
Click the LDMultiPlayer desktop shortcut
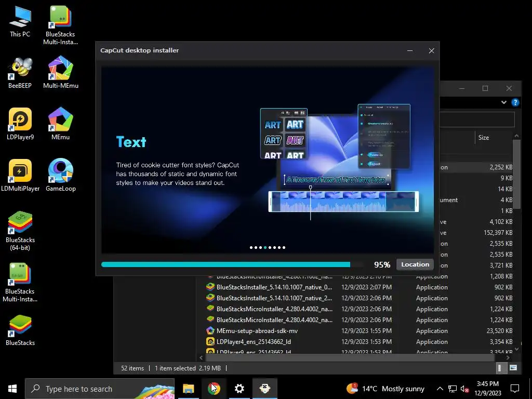pos(20,176)
